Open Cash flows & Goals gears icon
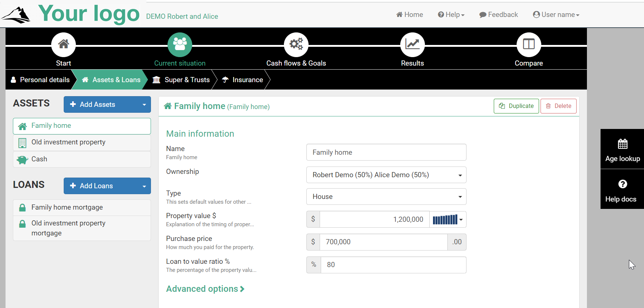 coord(296,45)
